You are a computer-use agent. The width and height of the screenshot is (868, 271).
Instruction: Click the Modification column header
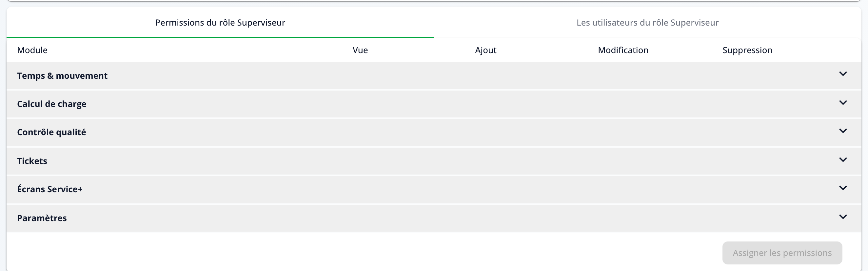tap(623, 50)
